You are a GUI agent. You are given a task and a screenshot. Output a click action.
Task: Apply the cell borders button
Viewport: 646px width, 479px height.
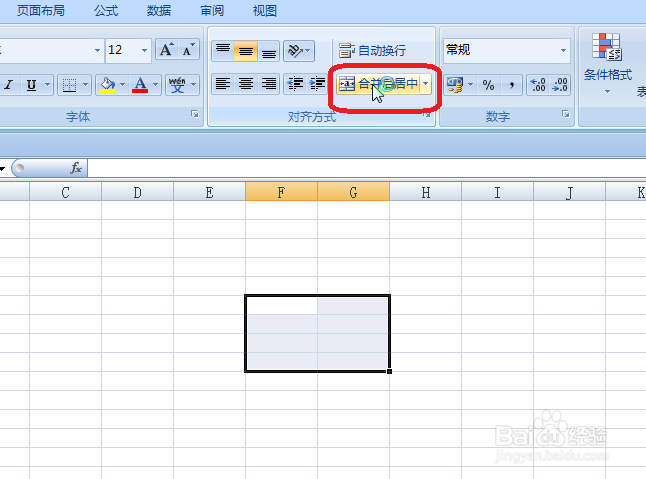(x=69, y=85)
